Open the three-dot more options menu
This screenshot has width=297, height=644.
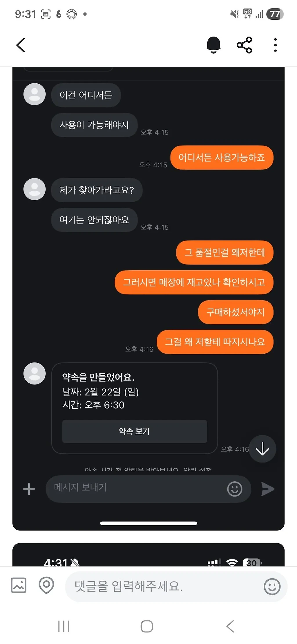coord(275,45)
